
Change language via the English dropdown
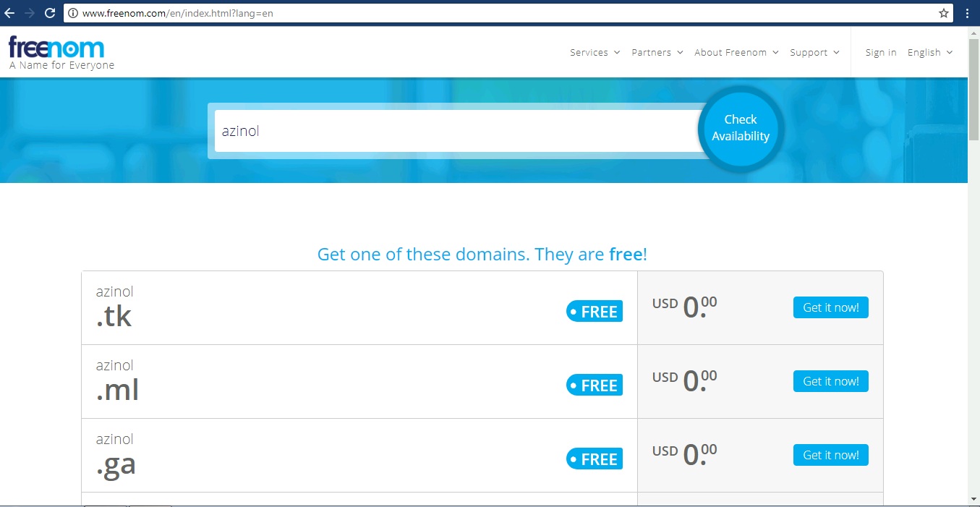930,52
